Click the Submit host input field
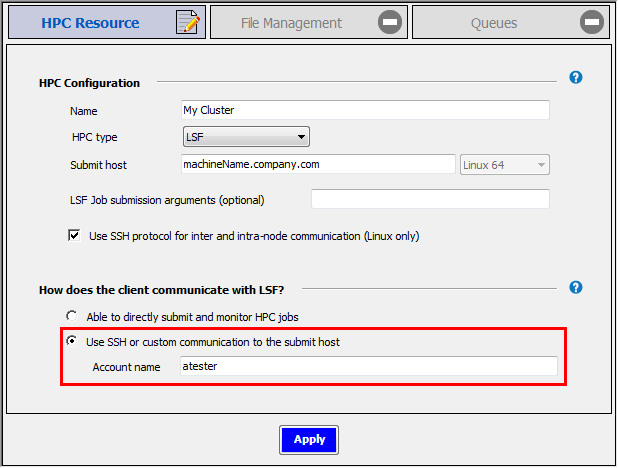The width and height of the screenshot is (618, 468). 317,164
